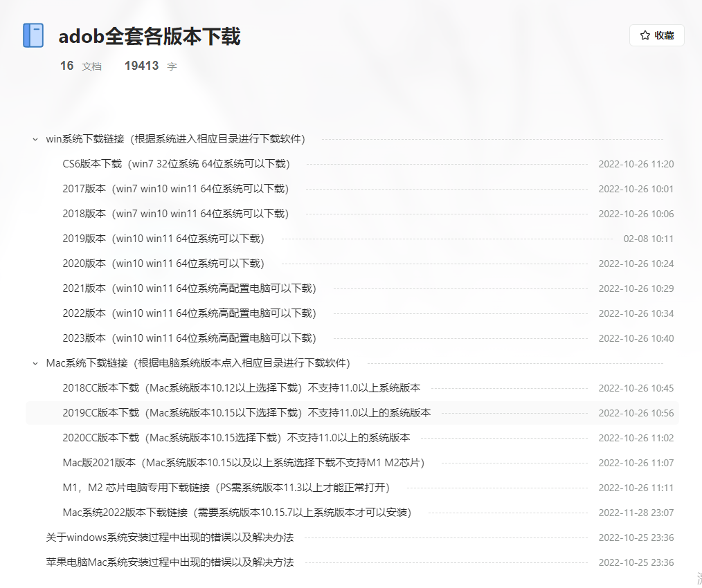Open the 苹果电脑Mac系统安装错误解决方法 document
Screen dimensions: 702x588
[166, 562]
